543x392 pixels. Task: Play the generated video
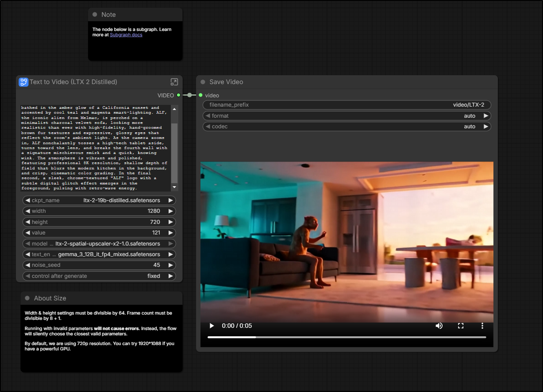point(212,326)
